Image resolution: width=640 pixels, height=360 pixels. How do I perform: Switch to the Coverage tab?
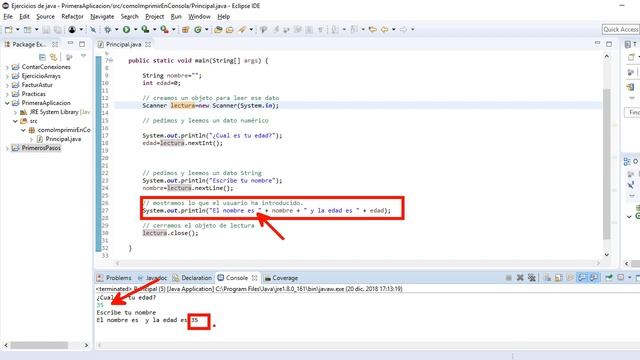(x=281, y=278)
